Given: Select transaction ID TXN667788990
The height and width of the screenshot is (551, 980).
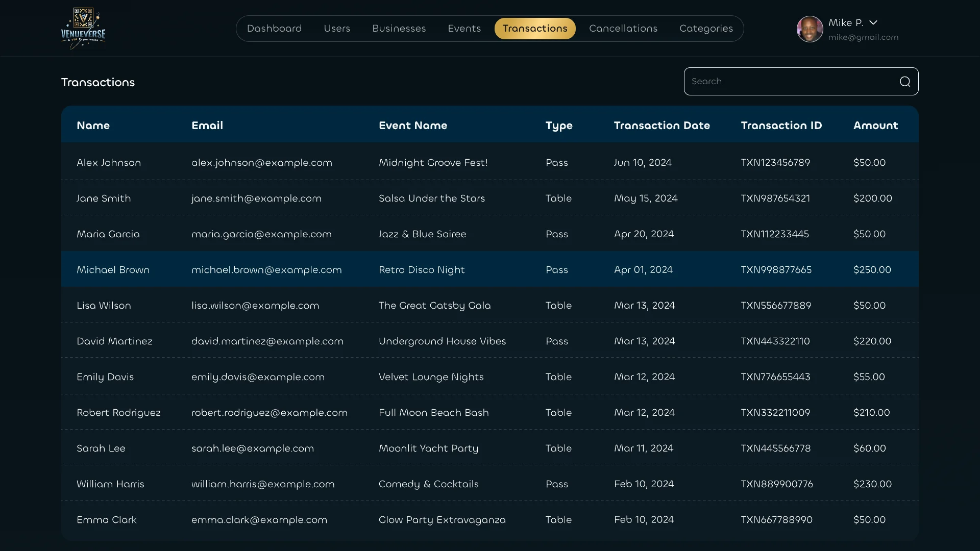Looking at the screenshot, I should pyautogui.click(x=777, y=520).
